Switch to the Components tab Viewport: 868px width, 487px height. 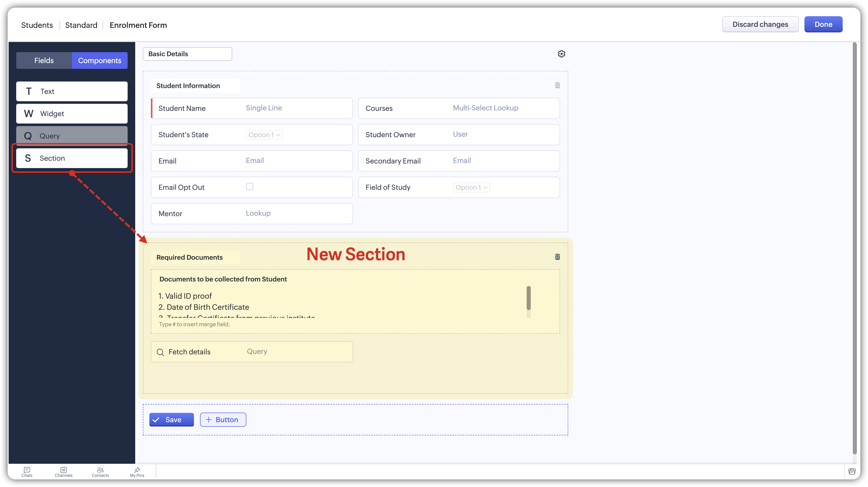pyautogui.click(x=100, y=60)
